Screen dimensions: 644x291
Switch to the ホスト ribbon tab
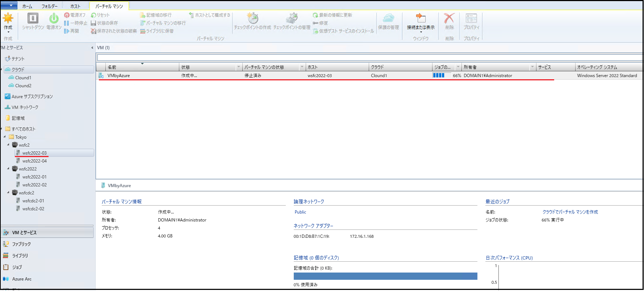coord(75,6)
